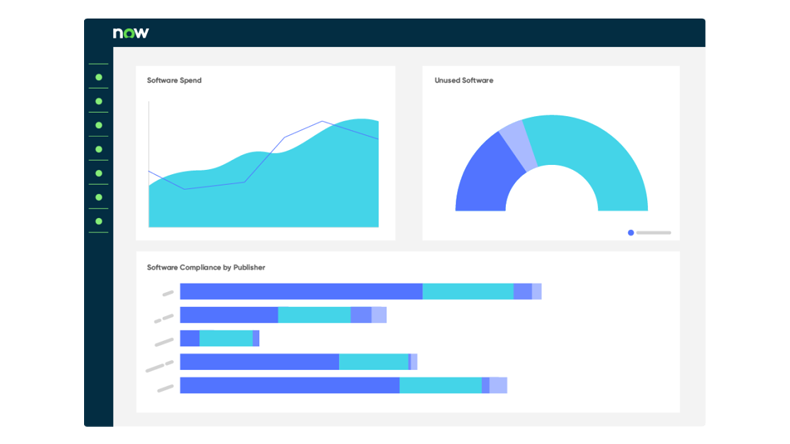790x444 pixels.
Task: Click the cyan segment of the shortest bar
Action: coord(226,338)
